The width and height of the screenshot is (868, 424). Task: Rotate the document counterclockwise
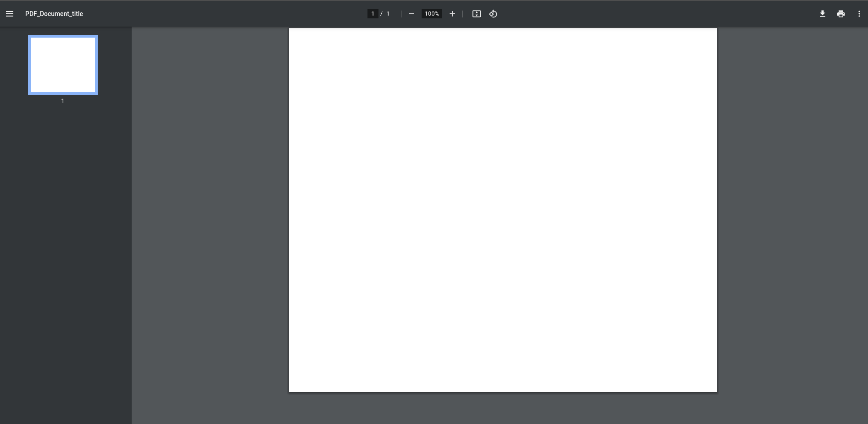pos(493,14)
